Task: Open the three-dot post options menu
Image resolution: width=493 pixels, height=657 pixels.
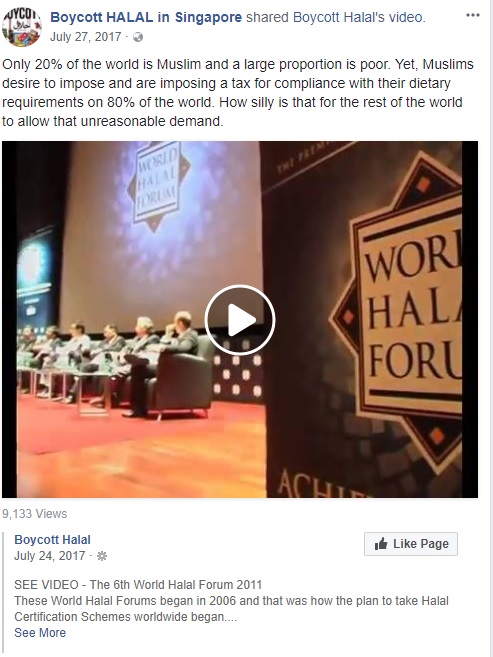Action: [472, 15]
